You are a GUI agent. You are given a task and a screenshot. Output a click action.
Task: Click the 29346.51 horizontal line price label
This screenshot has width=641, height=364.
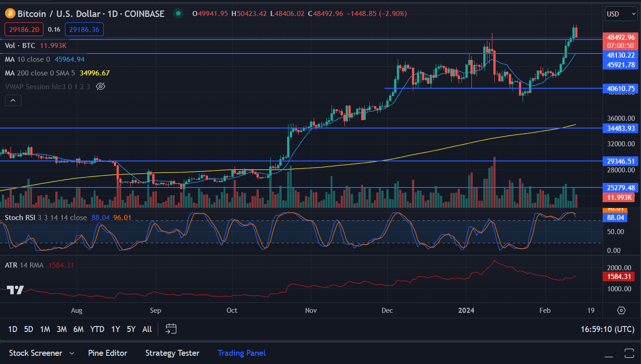[x=621, y=161]
